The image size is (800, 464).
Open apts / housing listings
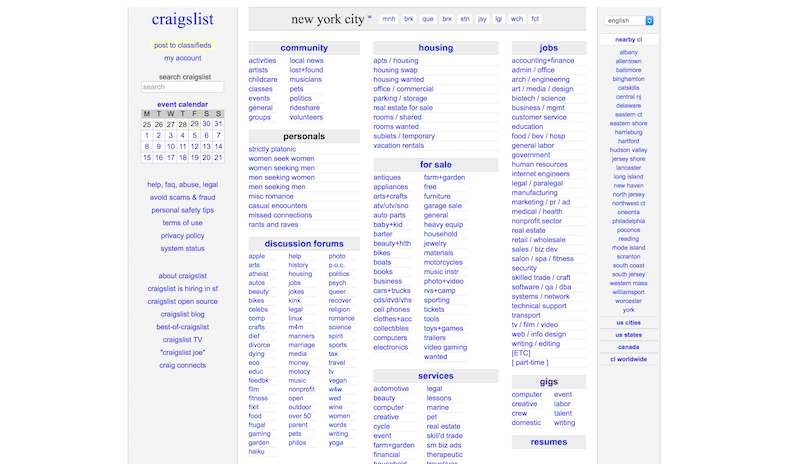[395, 61]
